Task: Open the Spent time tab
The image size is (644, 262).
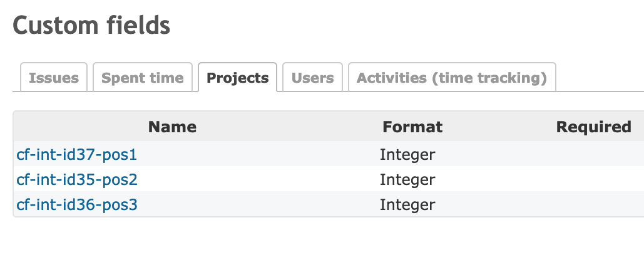Action: (x=142, y=78)
